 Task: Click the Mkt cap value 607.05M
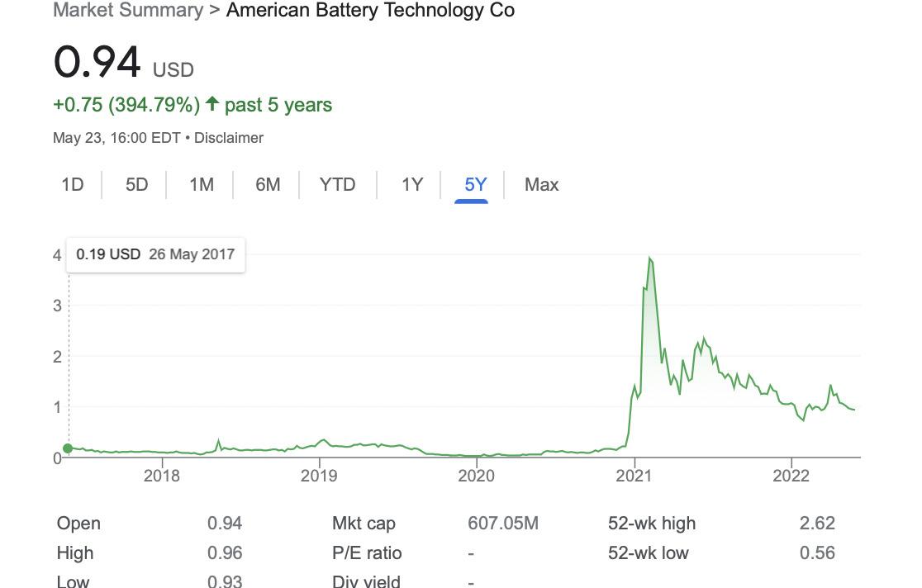(x=503, y=524)
